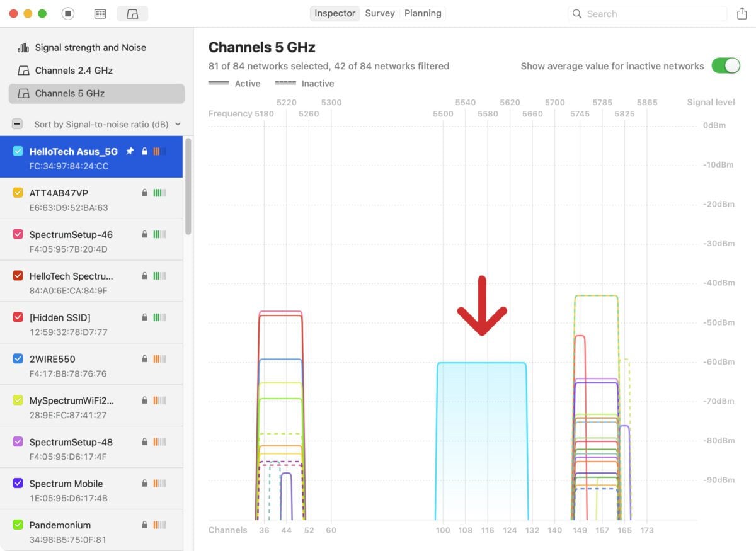Switch to the Survey tab
The width and height of the screenshot is (756, 551).
(x=380, y=13)
